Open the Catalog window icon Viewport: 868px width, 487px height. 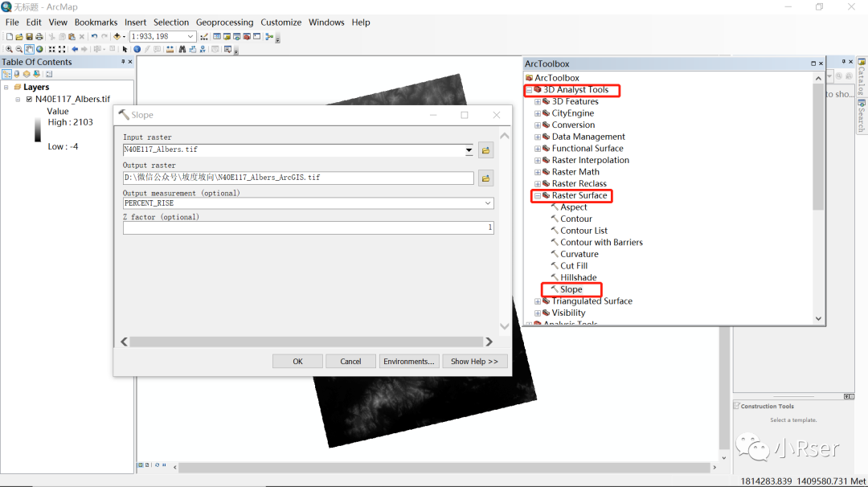point(227,36)
